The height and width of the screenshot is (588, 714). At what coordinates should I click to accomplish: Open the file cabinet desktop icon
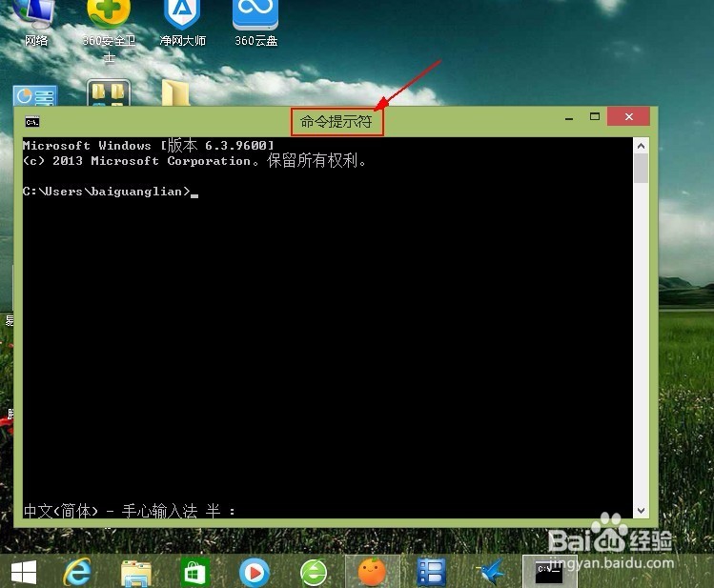click(109, 92)
